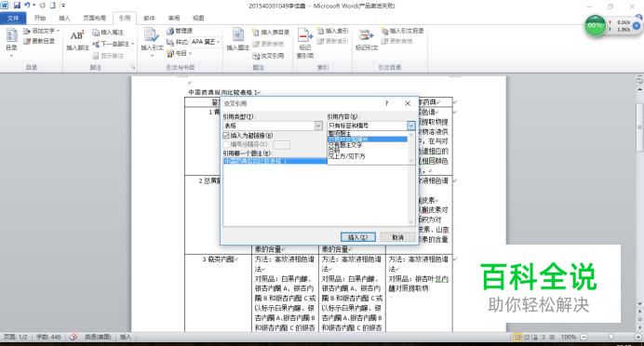This screenshot has height=346, width=644.
Task: Click zoom out minus button in status bar
Action: 584,338
